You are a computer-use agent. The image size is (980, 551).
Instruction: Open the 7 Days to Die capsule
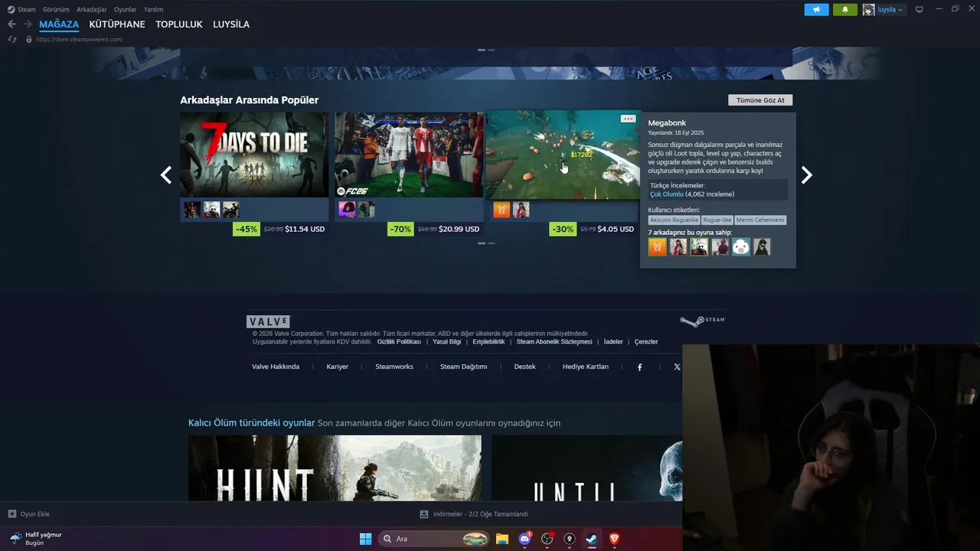tap(254, 155)
